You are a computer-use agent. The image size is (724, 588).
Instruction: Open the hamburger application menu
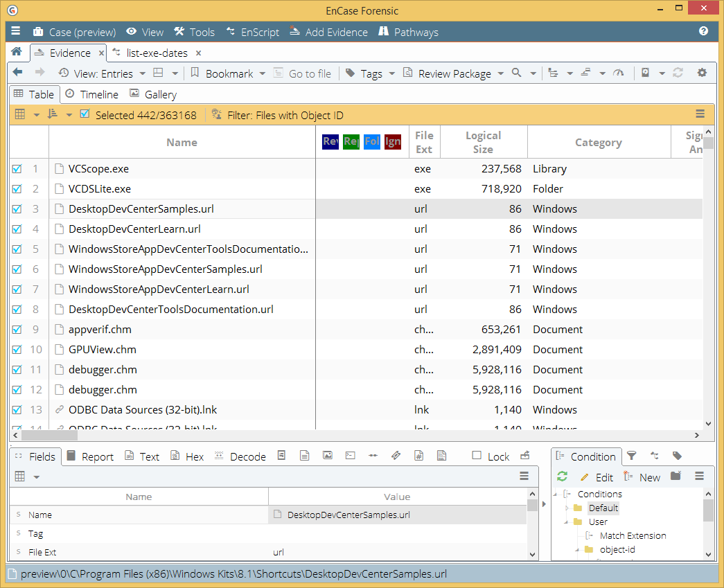[16, 31]
